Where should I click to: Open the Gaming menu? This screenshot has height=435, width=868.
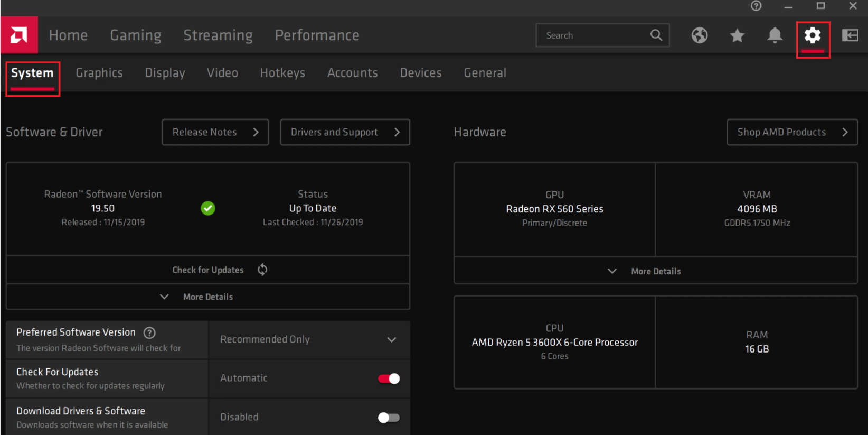point(136,35)
